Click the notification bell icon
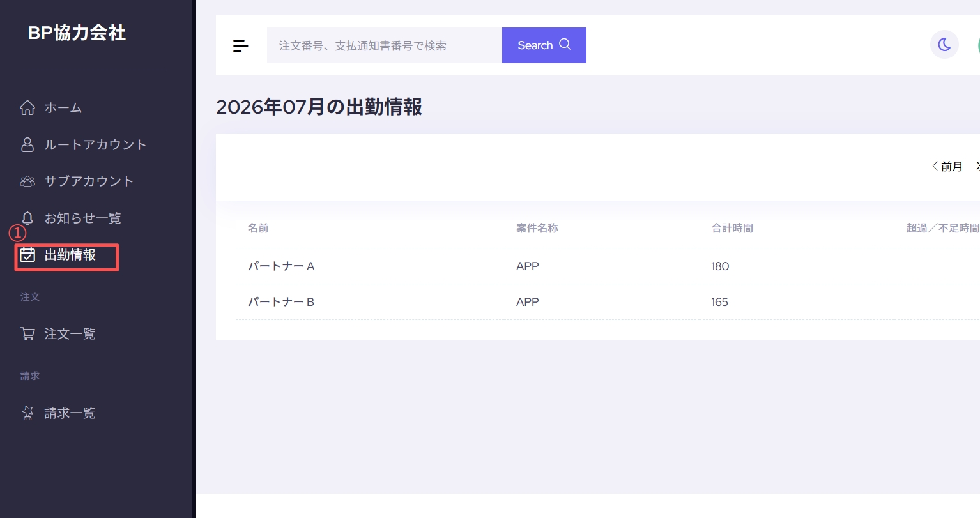 pyautogui.click(x=27, y=218)
